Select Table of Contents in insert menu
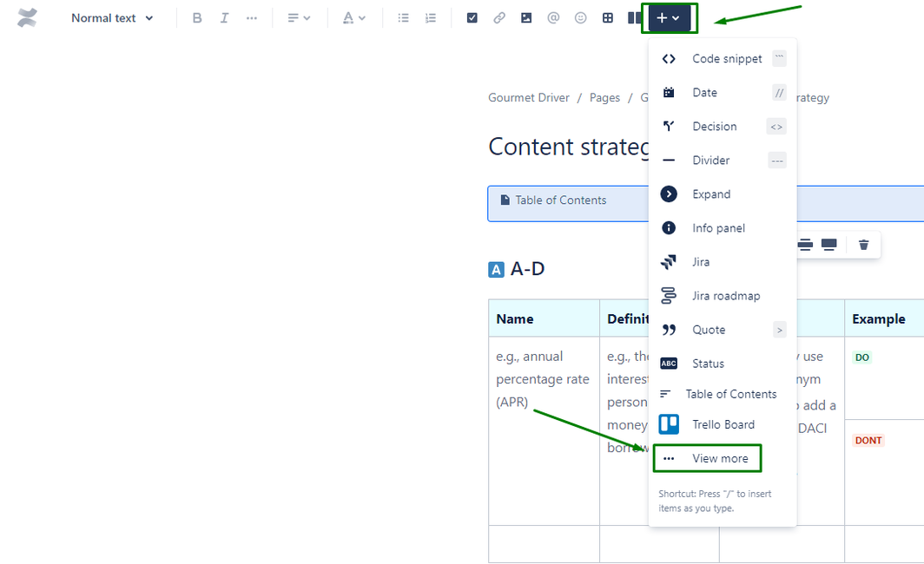This screenshot has height=564, width=924. tap(723, 394)
